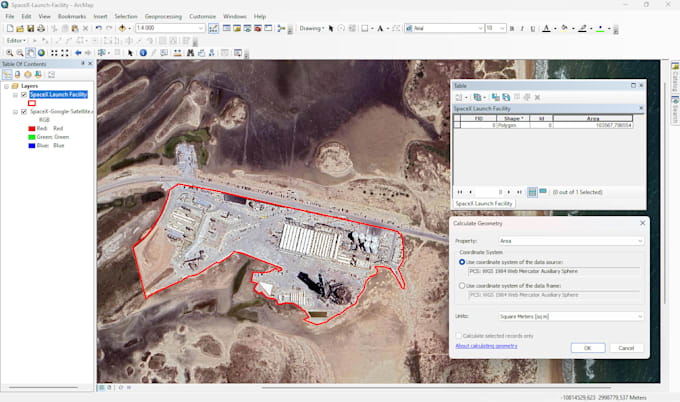Open the Add Data button
The width and height of the screenshot is (680, 402).
122,29
